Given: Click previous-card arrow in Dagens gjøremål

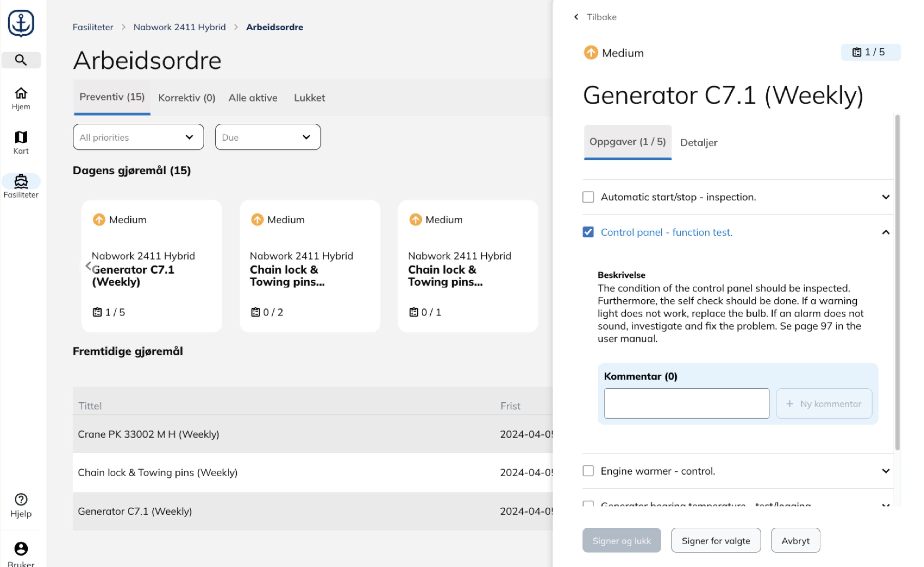Looking at the screenshot, I should pyautogui.click(x=88, y=266).
